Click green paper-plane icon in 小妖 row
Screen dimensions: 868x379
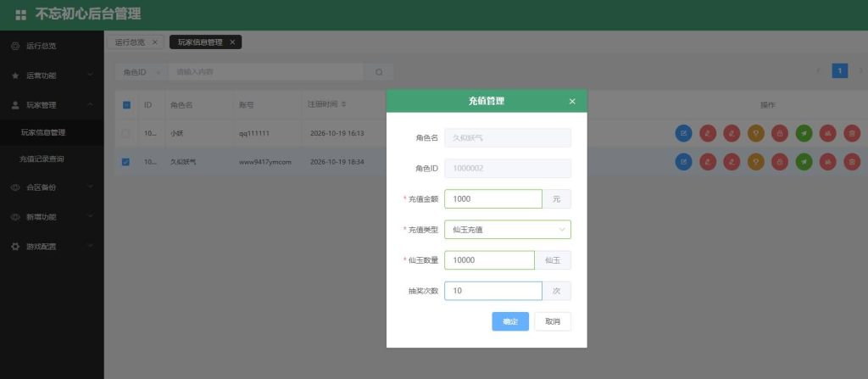(804, 133)
